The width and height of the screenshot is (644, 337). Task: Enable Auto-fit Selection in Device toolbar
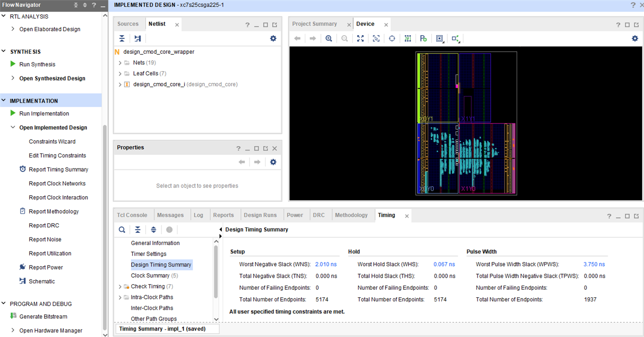[x=392, y=39]
